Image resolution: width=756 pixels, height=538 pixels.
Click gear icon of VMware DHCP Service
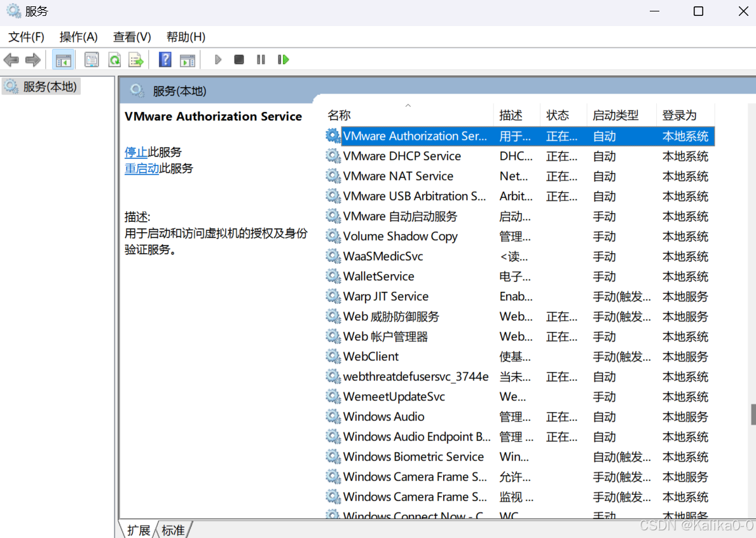click(333, 156)
